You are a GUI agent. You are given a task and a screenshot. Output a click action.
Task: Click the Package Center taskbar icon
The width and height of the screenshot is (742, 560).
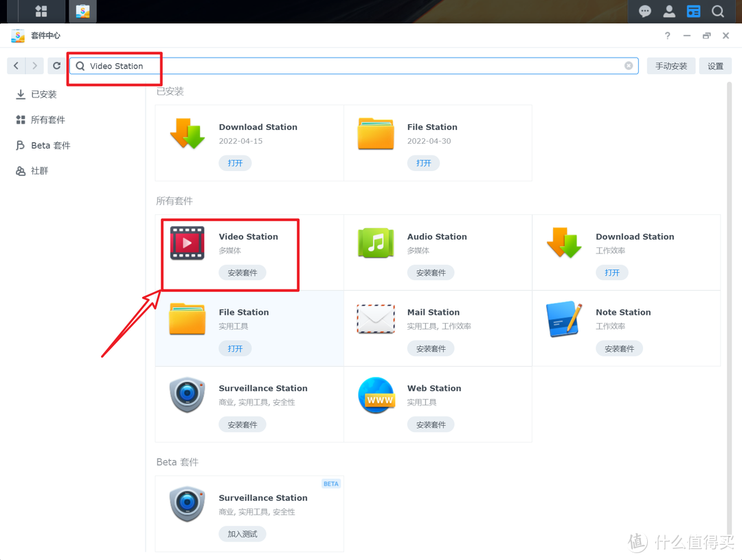click(x=83, y=11)
